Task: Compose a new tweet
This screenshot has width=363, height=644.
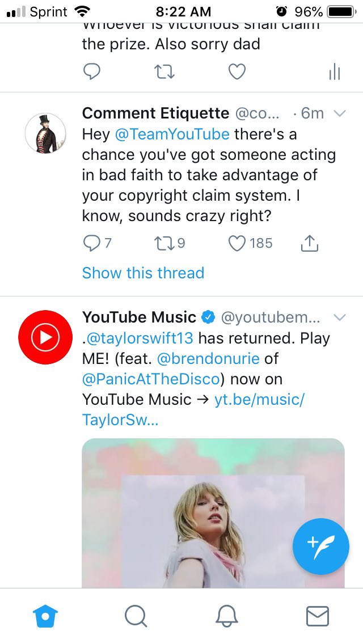Action: (x=321, y=546)
